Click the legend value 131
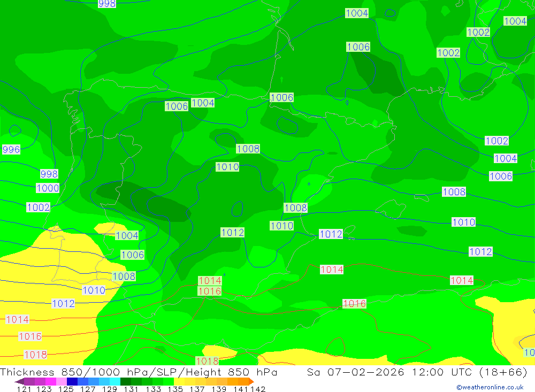This screenshot has width=535, height=392. 131,389
